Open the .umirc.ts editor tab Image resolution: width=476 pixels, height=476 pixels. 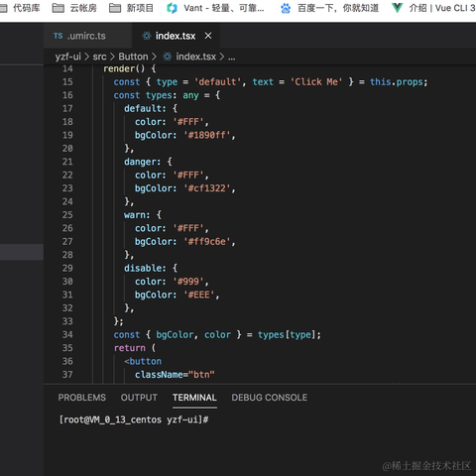[87, 36]
